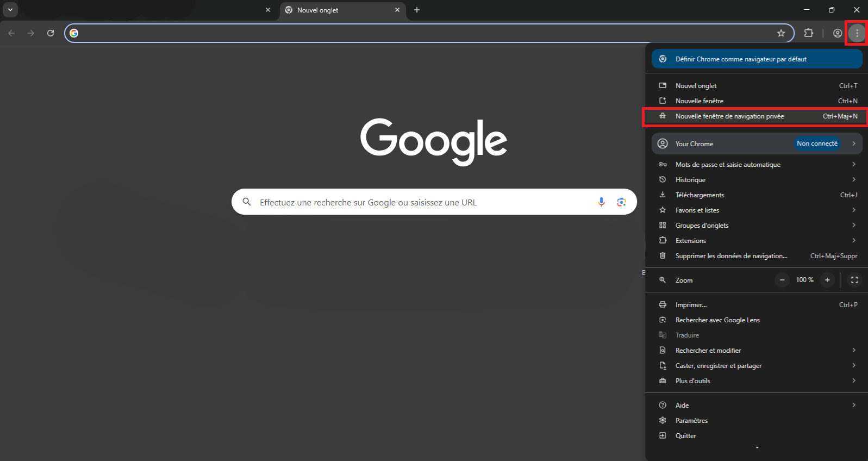
Task: Click the help icon beside Aide
Action: pyautogui.click(x=663, y=405)
